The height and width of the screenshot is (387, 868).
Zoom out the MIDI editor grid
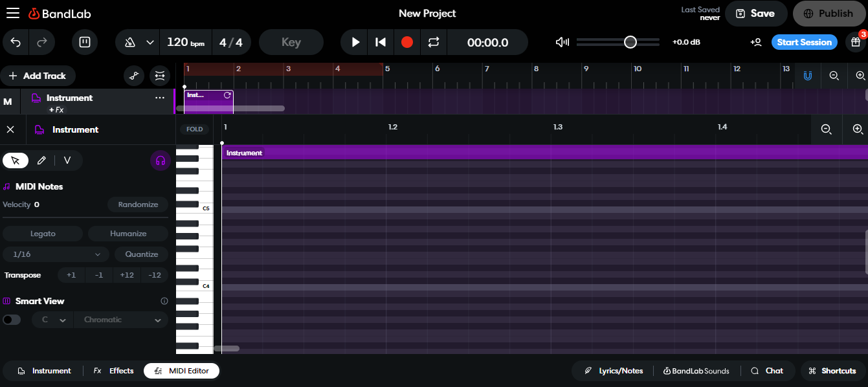pos(826,129)
